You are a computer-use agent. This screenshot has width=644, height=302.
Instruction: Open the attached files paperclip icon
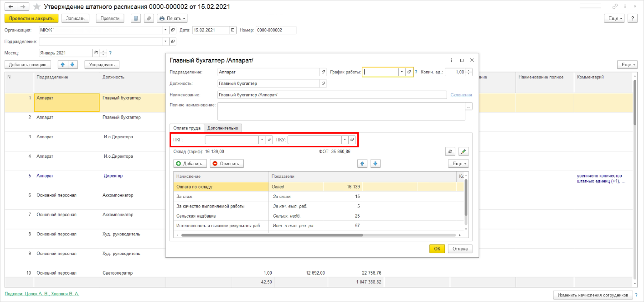(x=149, y=18)
